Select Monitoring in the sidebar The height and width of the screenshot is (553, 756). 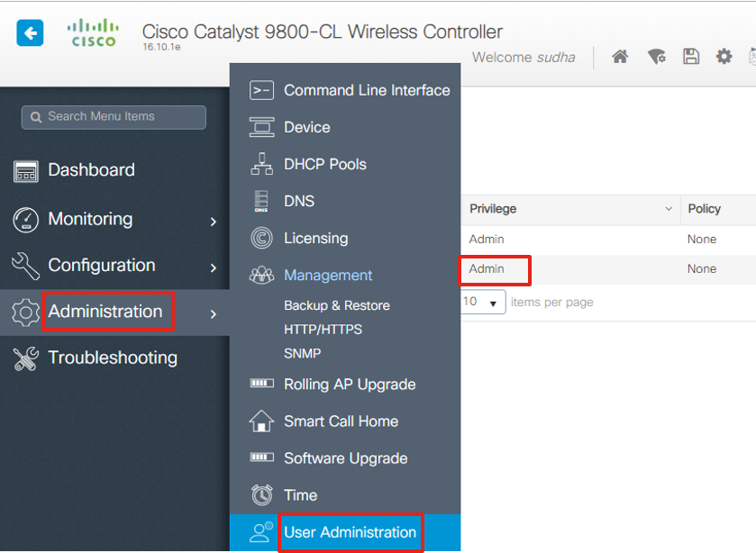click(x=91, y=220)
